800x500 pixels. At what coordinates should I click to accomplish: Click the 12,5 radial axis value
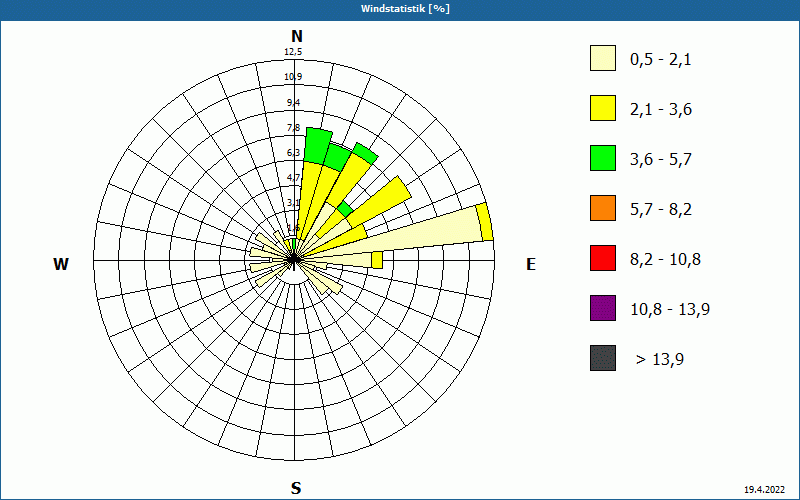click(x=294, y=52)
